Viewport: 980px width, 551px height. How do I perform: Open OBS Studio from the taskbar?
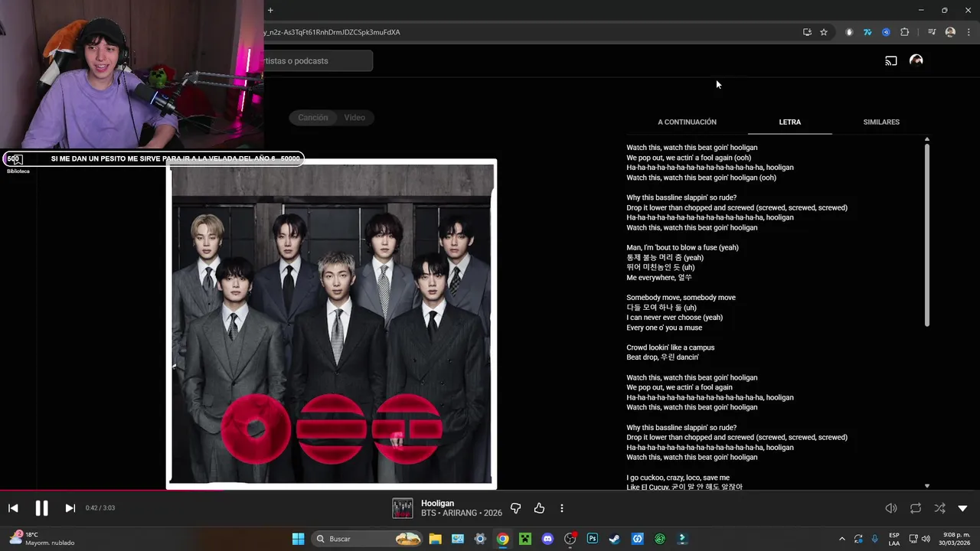pyautogui.click(x=570, y=539)
